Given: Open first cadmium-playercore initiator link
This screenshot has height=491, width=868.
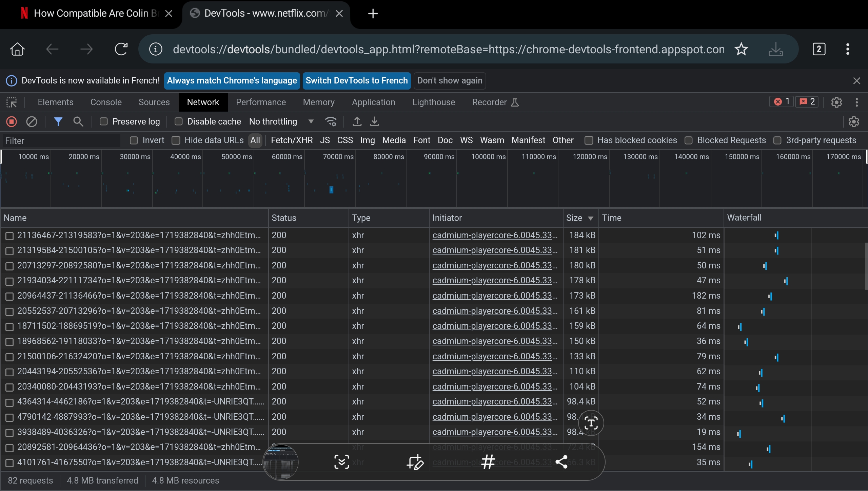Looking at the screenshot, I should (x=495, y=235).
